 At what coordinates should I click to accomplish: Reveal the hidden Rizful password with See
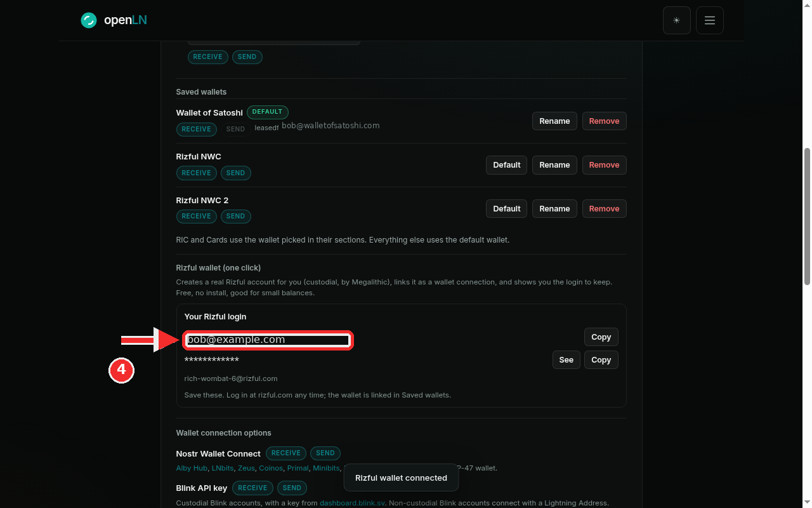pos(566,360)
